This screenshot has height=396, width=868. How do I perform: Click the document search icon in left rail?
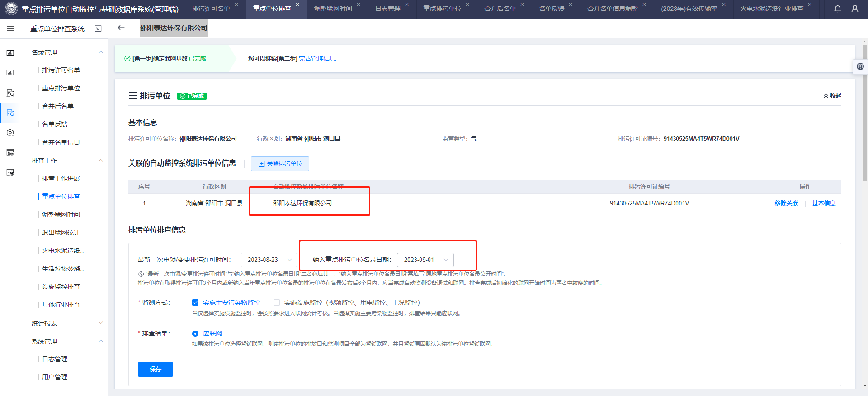pos(10,93)
